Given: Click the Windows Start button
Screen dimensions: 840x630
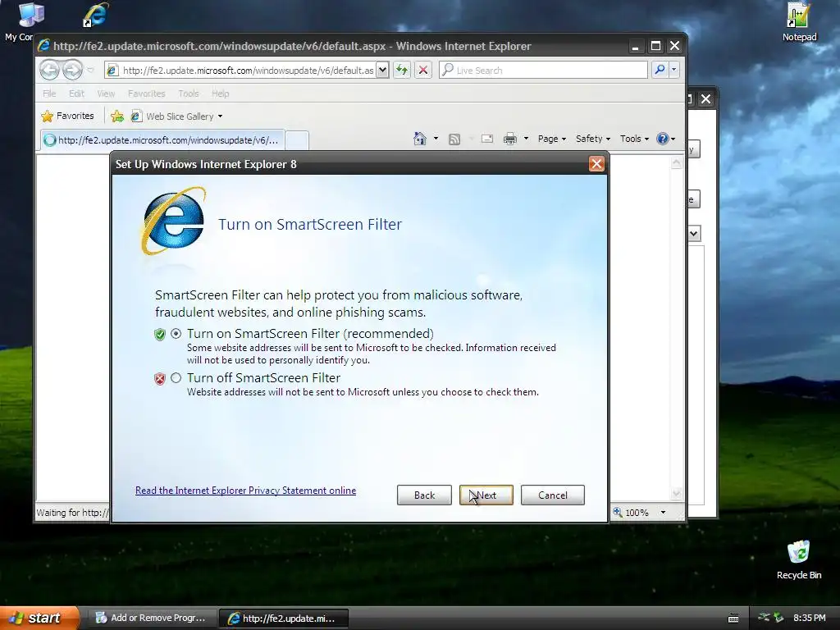Looking at the screenshot, I should pyautogui.click(x=38, y=618).
